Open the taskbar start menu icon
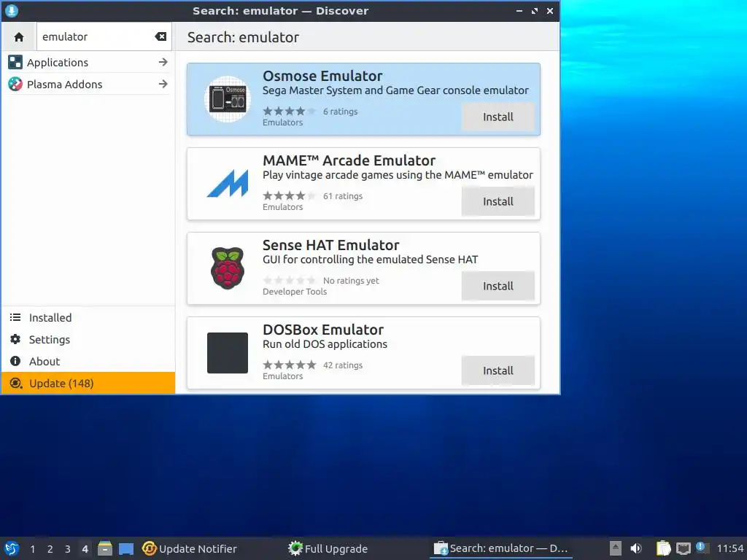The image size is (747, 560). [12, 548]
